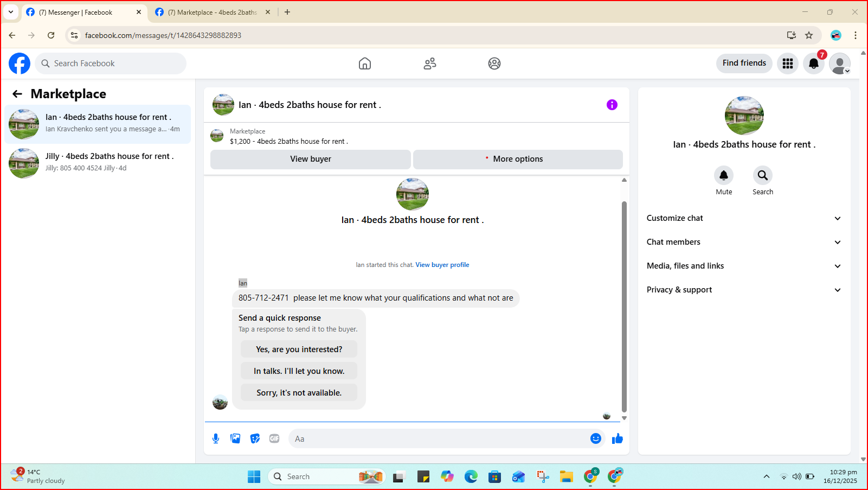This screenshot has height=490, width=868.
Task: Go forward in browser history
Action: coord(31,35)
